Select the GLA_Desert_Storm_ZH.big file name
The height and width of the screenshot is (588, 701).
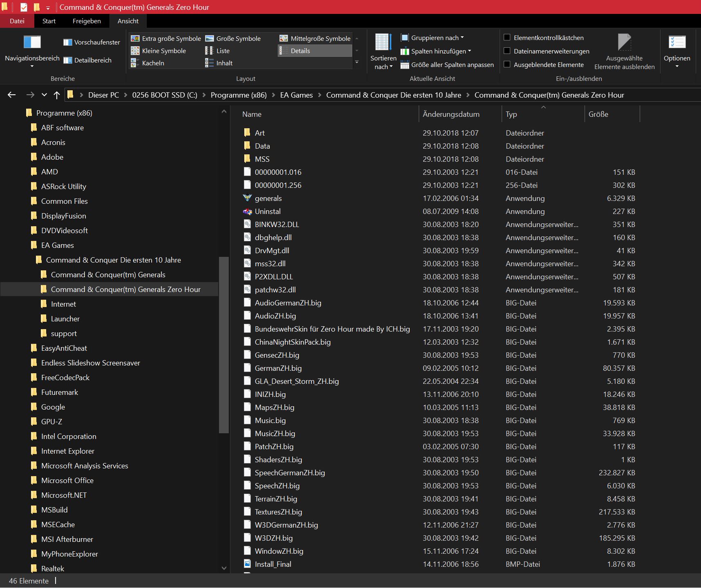pos(297,381)
